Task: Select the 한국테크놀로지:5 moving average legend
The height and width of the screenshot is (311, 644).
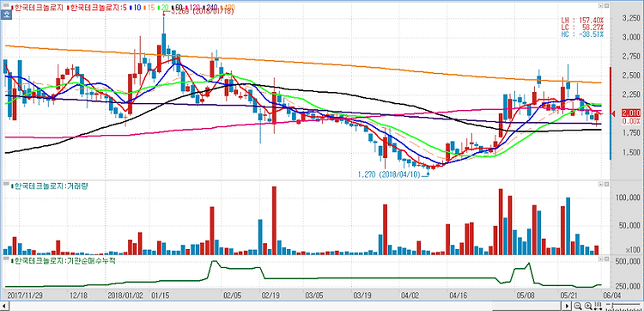Action: pyautogui.click(x=97, y=8)
